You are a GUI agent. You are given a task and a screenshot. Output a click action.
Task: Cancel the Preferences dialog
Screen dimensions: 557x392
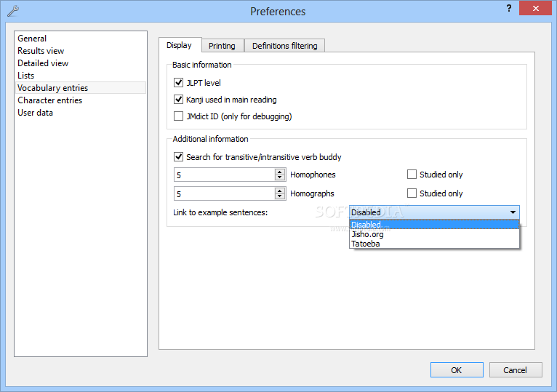515,370
